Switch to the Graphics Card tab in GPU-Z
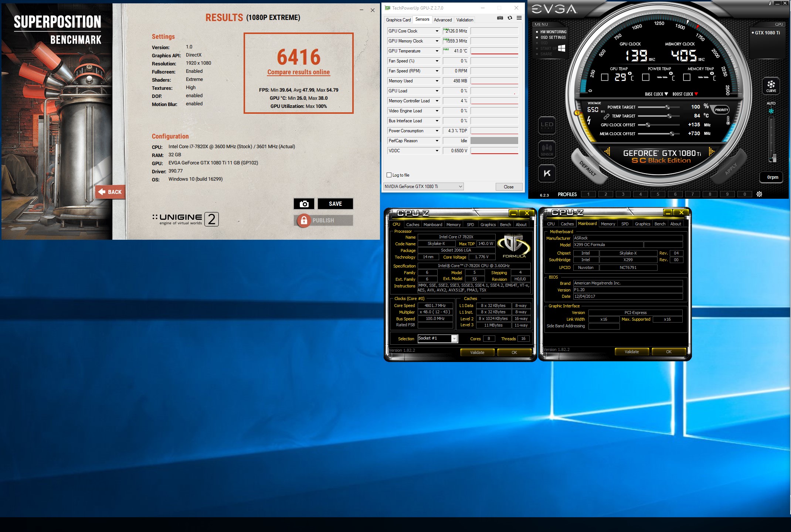Screen dimensions: 791x532 [398, 20]
